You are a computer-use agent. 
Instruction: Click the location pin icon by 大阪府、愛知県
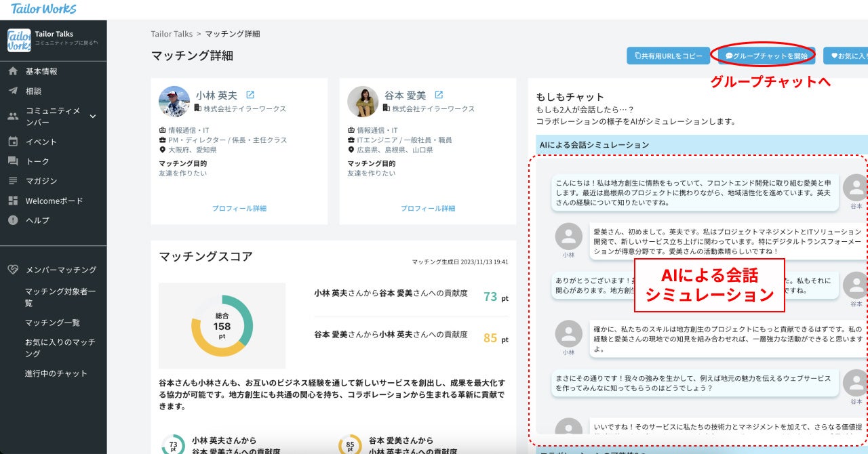(163, 150)
